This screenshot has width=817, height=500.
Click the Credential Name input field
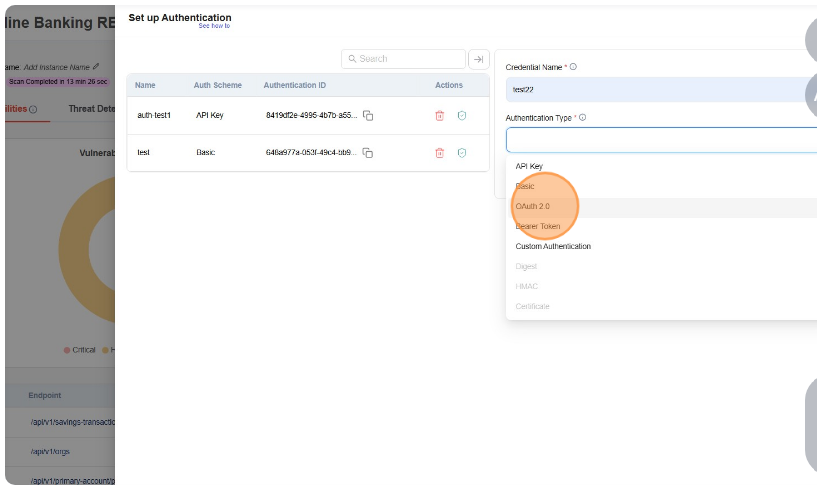(660, 89)
